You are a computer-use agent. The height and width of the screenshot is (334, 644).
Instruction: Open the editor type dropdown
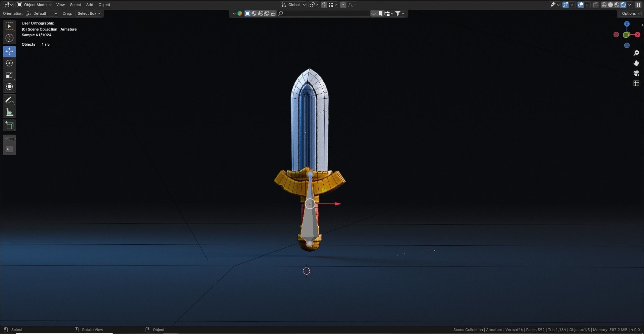click(x=8, y=5)
